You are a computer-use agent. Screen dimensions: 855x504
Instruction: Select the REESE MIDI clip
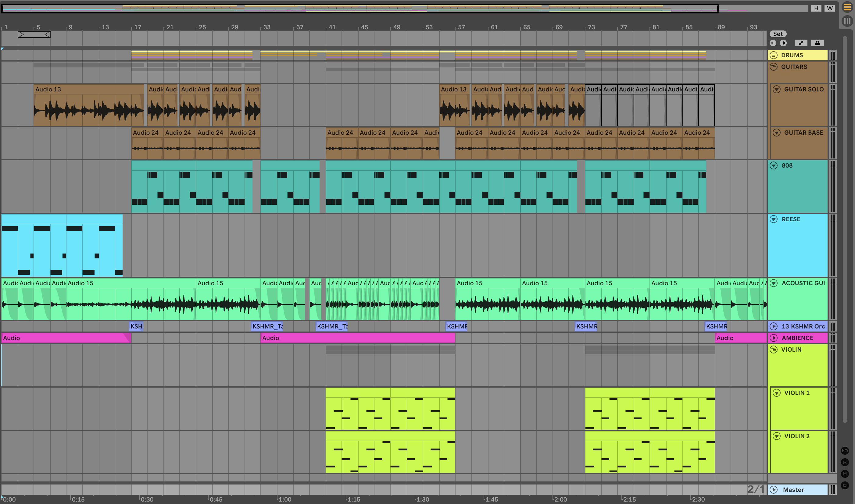tap(62, 245)
